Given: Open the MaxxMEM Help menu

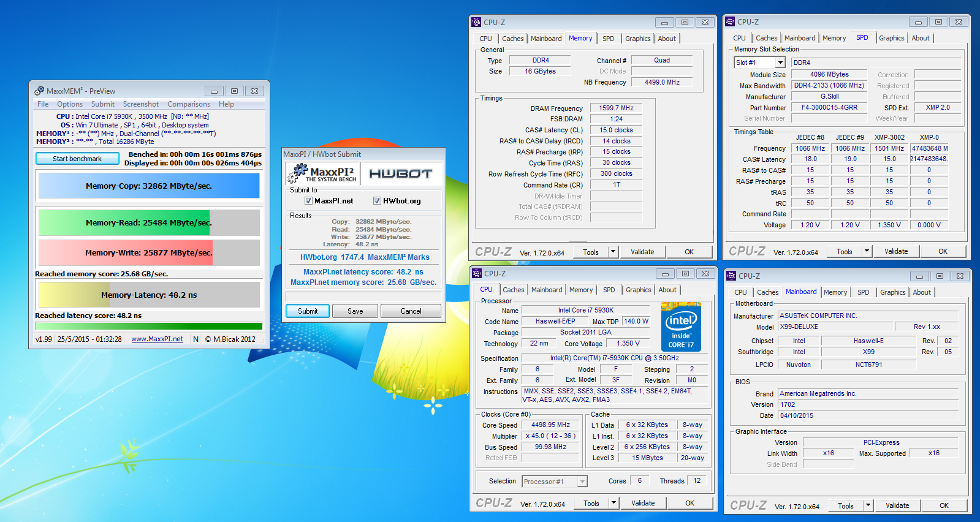Looking at the screenshot, I should (x=226, y=104).
